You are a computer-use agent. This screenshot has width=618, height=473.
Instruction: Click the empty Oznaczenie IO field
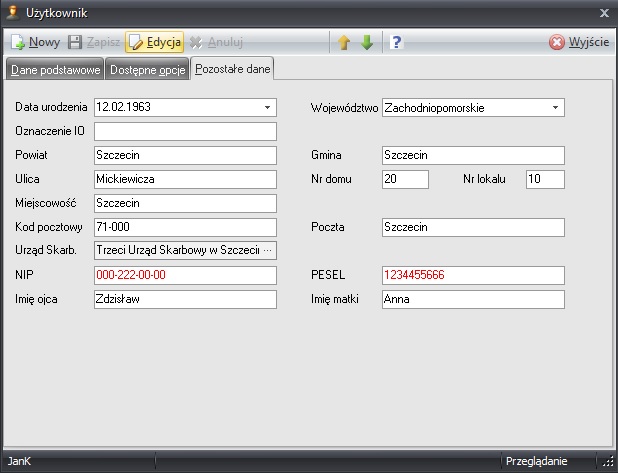pyautogui.click(x=184, y=131)
